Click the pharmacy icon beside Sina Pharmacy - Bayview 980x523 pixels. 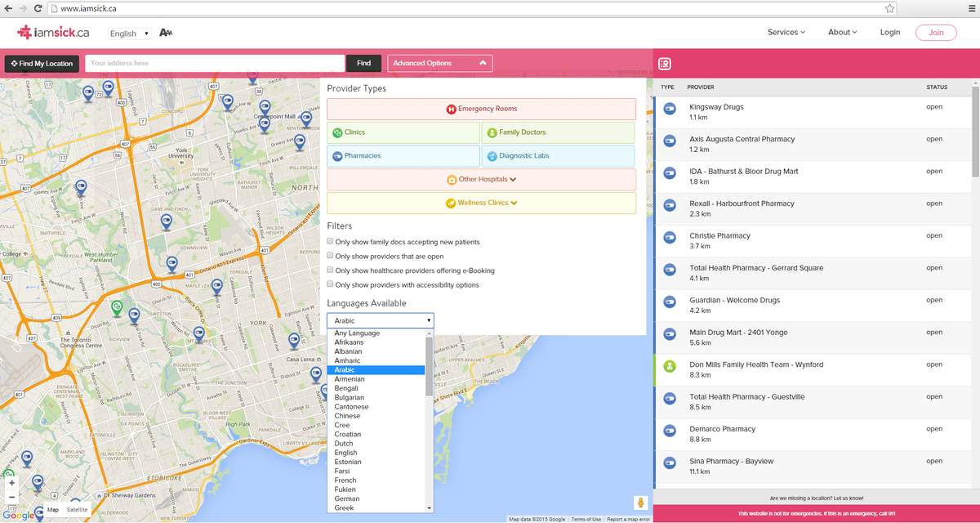click(x=670, y=463)
